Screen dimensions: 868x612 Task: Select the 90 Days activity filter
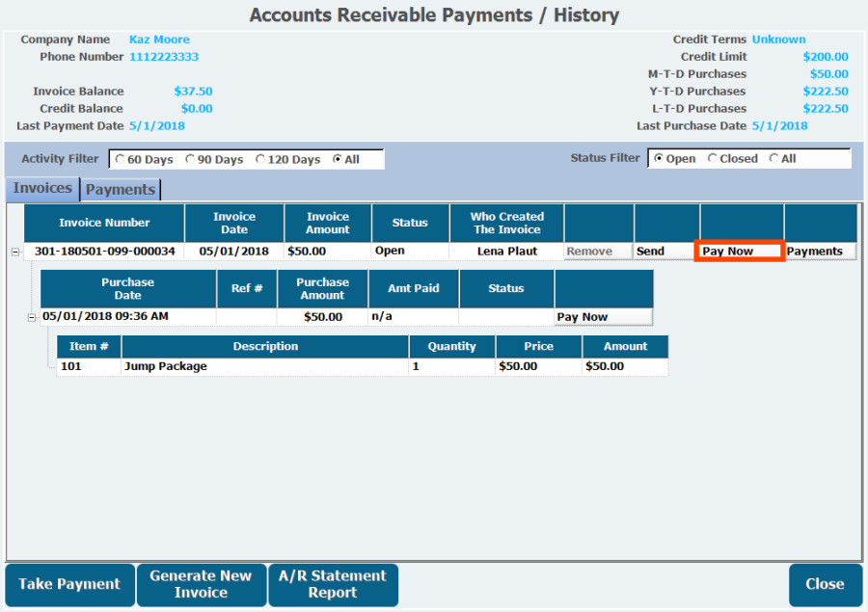tap(190, 159)
